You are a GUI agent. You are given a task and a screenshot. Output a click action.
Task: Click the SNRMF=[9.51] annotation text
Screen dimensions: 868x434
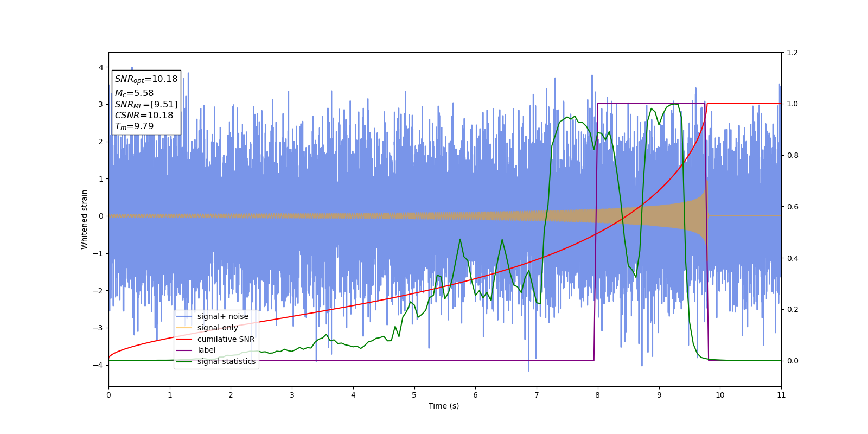pos(146,105)
